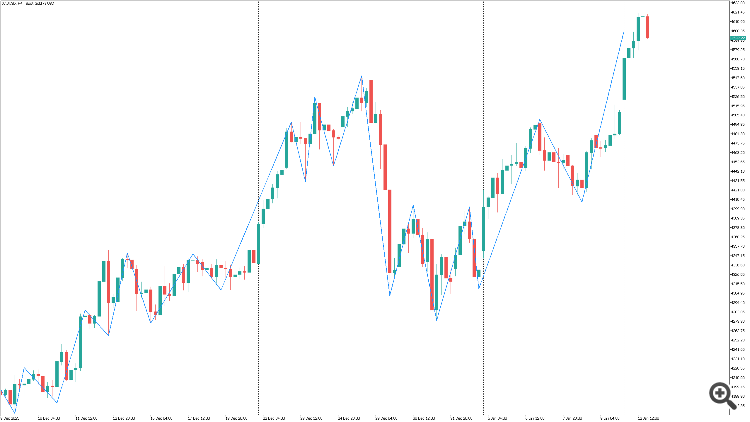Click the last red candle on chart
Screen dimensions: 750x422
tap(648, 27)
